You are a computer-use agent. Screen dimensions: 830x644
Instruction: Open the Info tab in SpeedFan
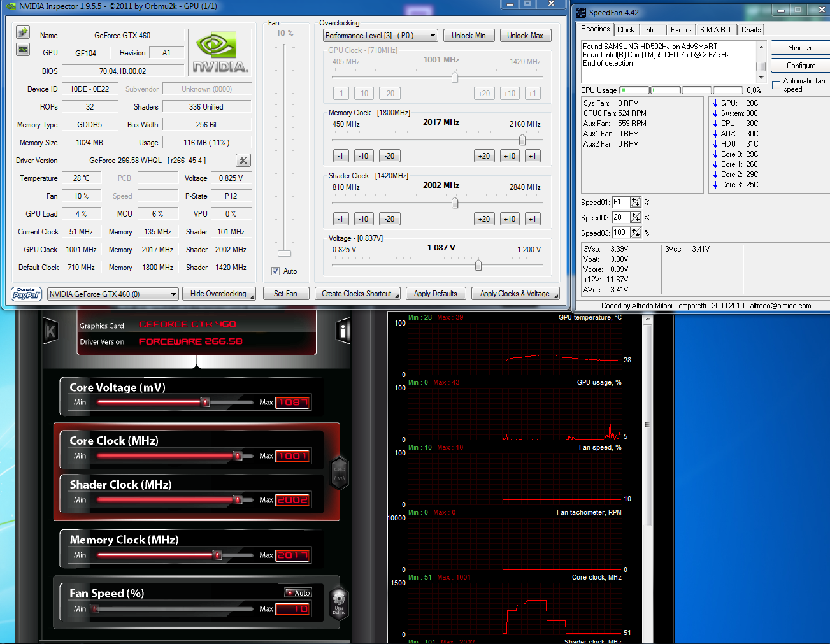[650, 30]
